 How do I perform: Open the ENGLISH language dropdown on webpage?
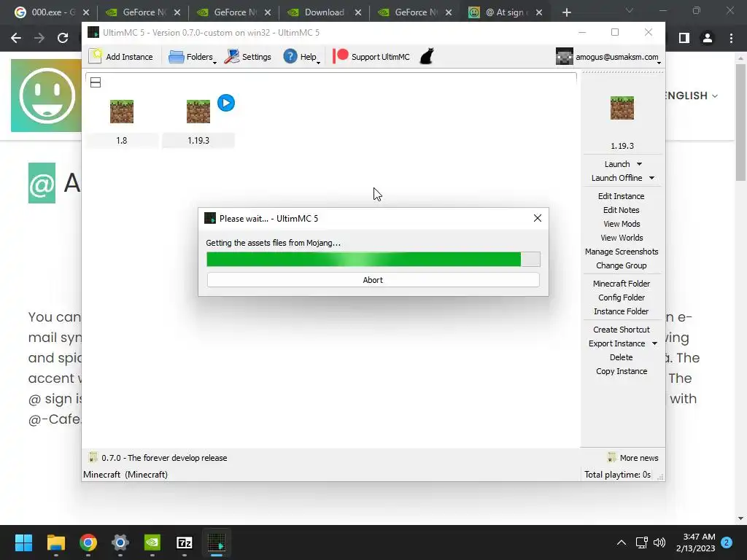(x=692, y=96)
